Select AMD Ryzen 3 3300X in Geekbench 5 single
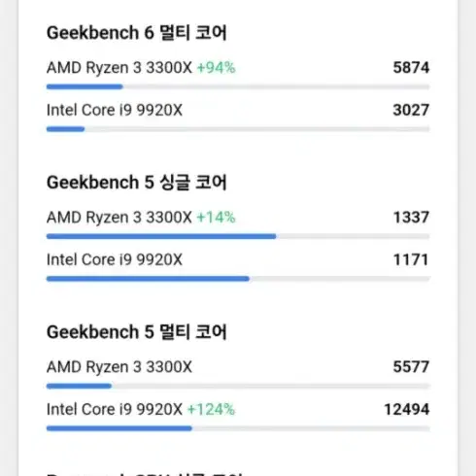The height and width of the screenshot is (476, 476). point(119,218)
